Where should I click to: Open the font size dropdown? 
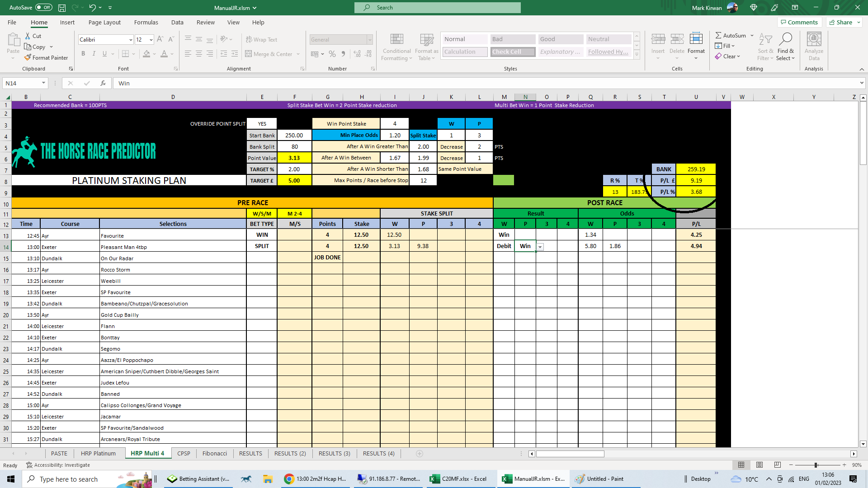[x=151, y=40]
